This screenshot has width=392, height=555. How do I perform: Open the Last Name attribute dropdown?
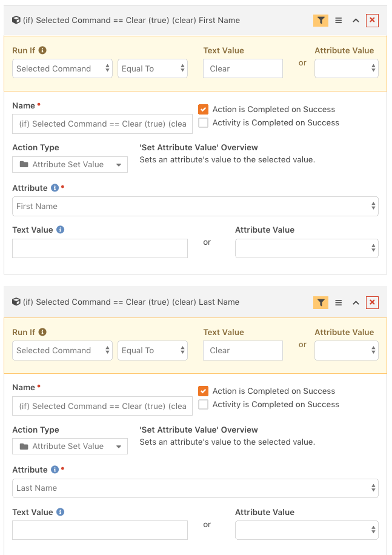(x=195, y=488)
